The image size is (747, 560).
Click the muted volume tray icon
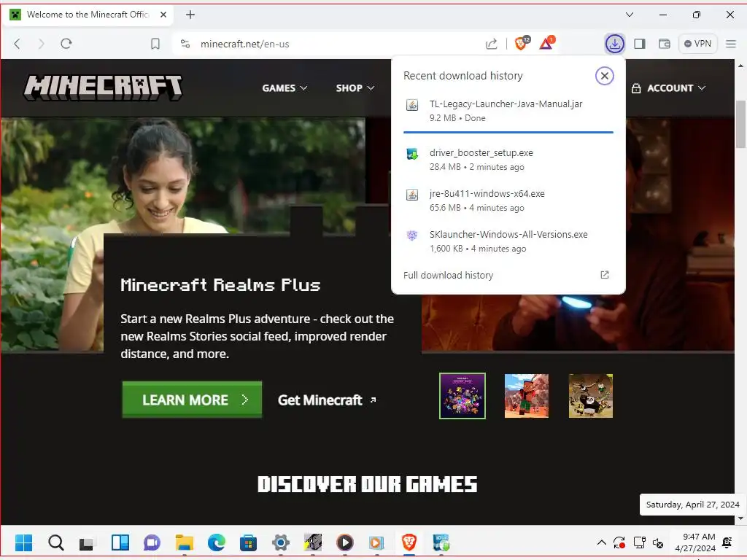click(x=658, y=542)
